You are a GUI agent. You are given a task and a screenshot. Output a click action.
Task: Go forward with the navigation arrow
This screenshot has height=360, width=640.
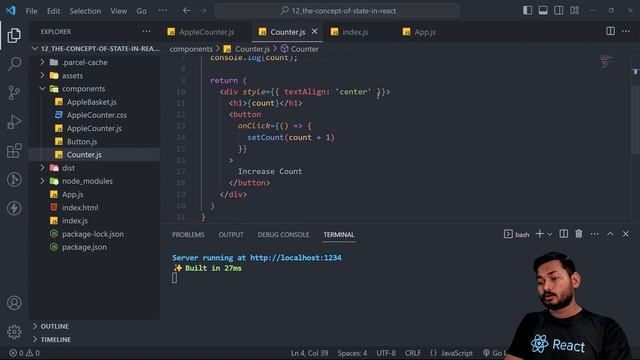pyautogui.click(x=202, y=11)
